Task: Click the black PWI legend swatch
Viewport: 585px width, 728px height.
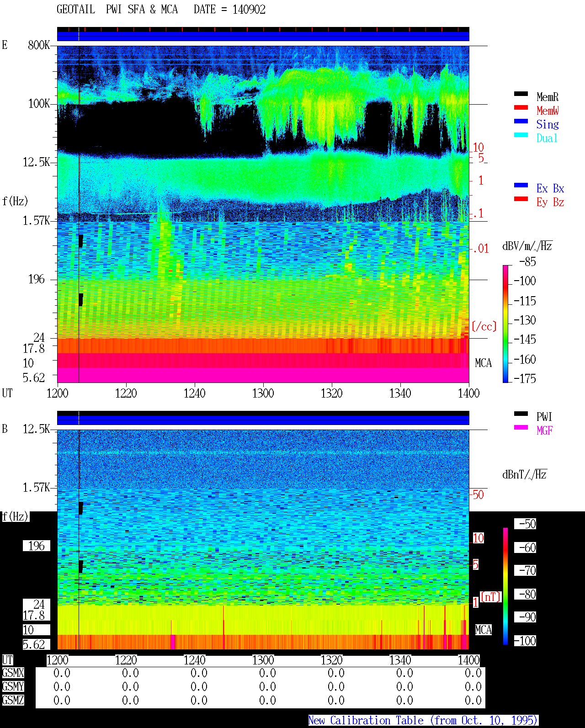Action: click(x=521, y=414)
